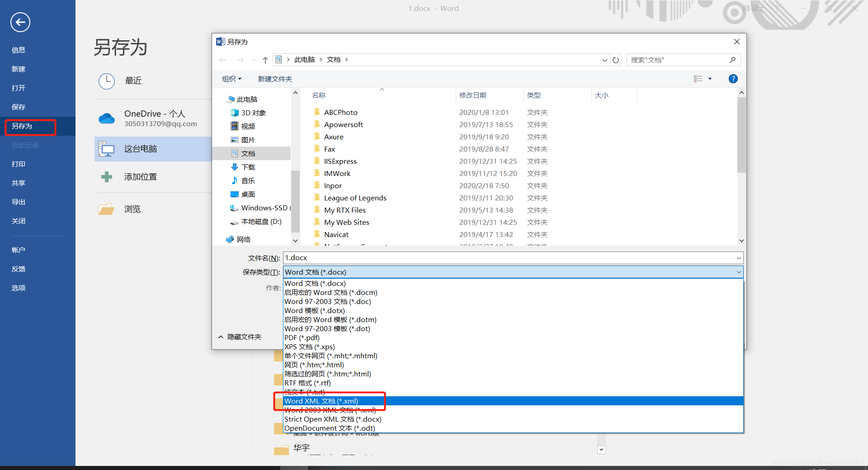Click the search magnifier icon

(732, 60)
